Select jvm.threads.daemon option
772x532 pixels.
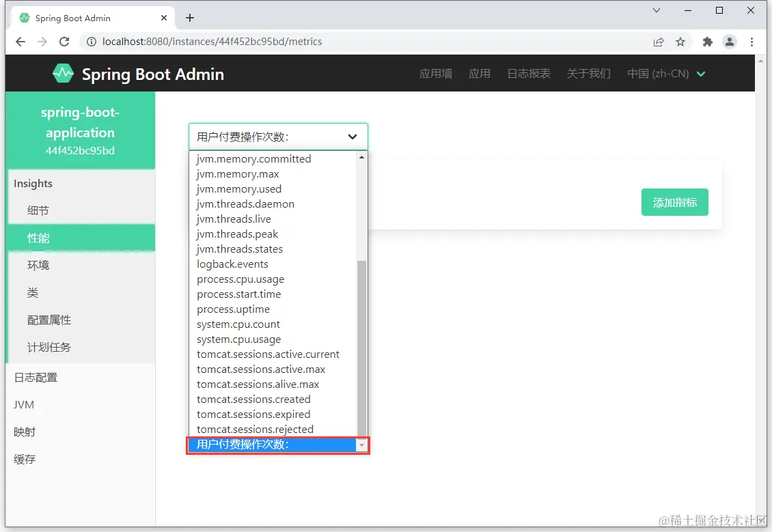click(273, 204)
